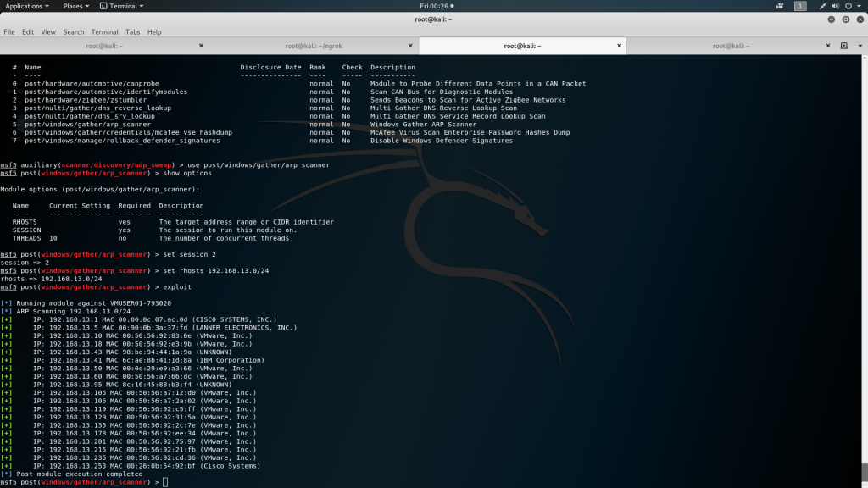This screenshot has width=868, height=488.
Task: Click the Disclosure Date column header
Action: [x=270, y=68]
